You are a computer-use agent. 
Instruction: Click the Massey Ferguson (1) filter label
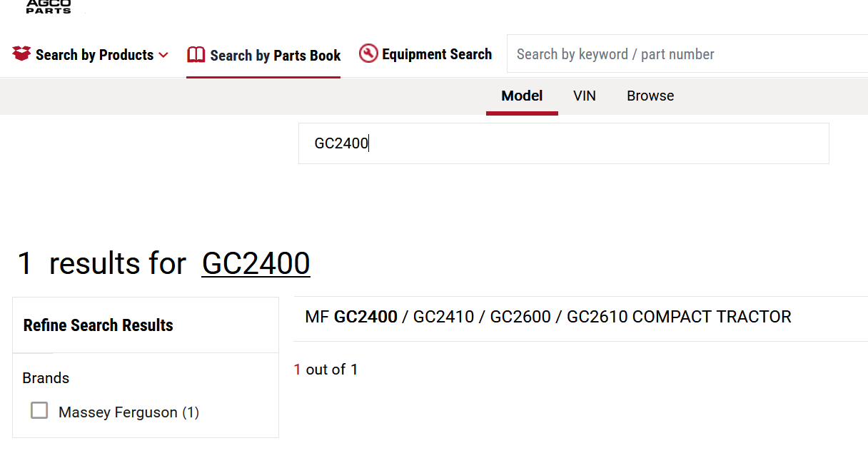(128, 412)
